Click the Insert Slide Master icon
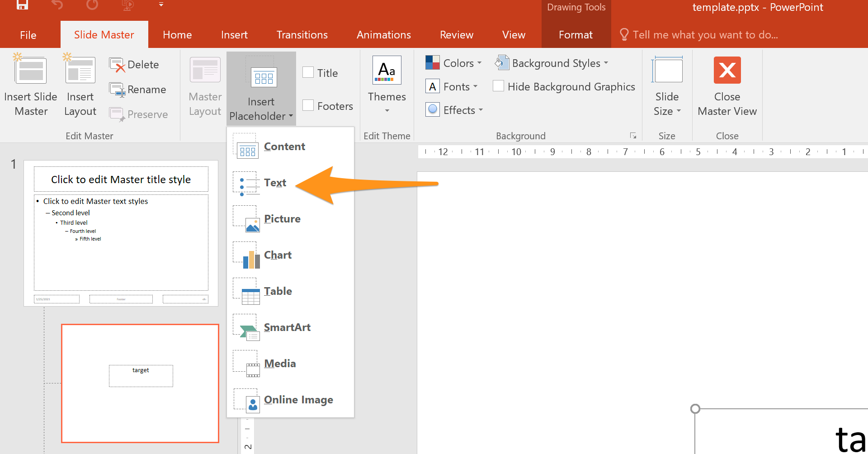This screenshot has height=454, width=868. click(x=30, y=71)
